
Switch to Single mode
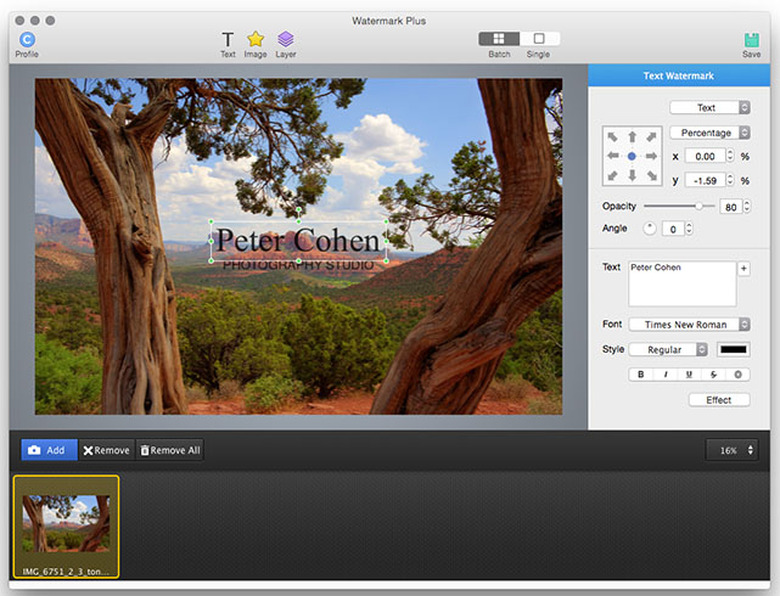coord(539,39)
